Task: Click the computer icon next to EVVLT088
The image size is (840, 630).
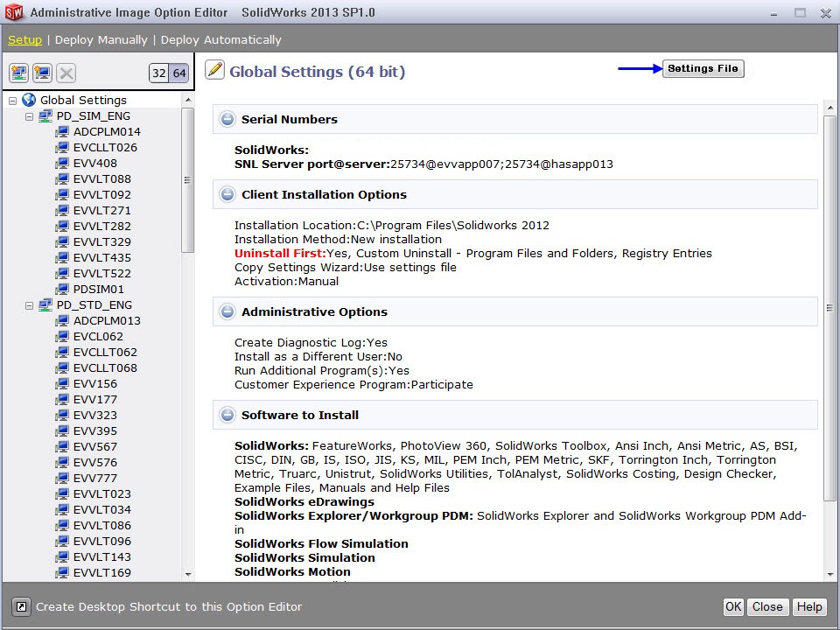Action: pos(62,178)
